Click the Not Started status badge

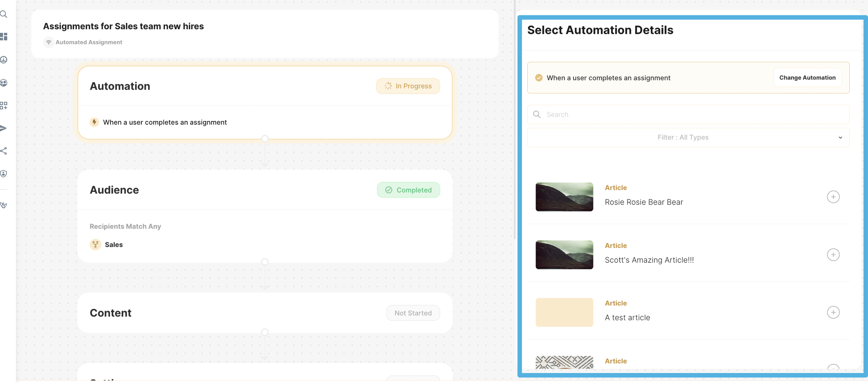413,313
